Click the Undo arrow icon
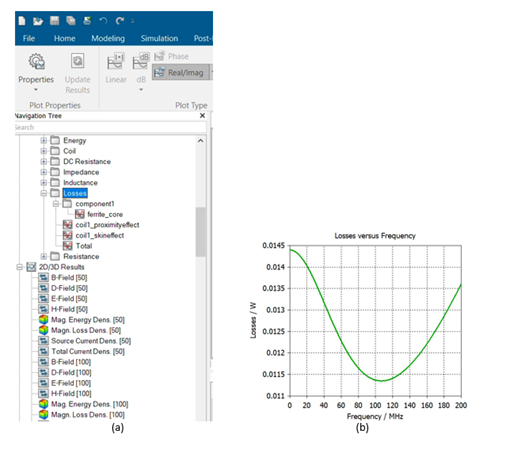The width and height of the screenshot is (525, 457). [103, 21]
